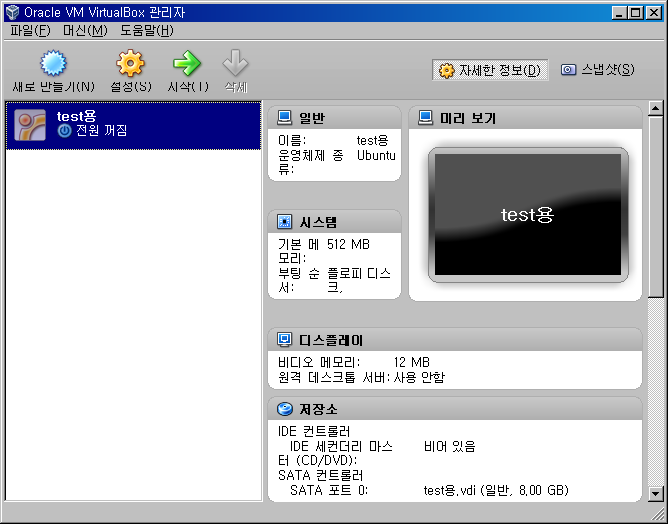Click the 미리 보기 header title
This screenshot has height=524, width=668.
pyautogui.click(x=468, y=118)
